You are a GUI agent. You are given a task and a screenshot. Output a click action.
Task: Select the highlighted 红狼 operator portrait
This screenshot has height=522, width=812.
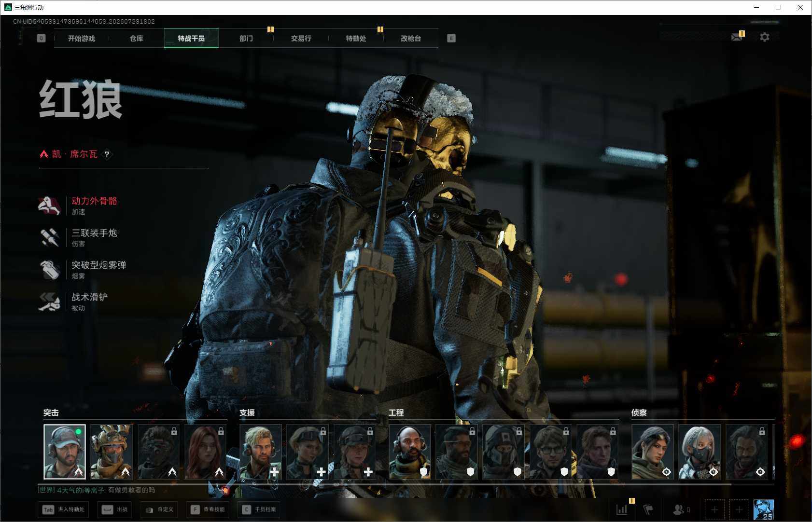[65, 452]
